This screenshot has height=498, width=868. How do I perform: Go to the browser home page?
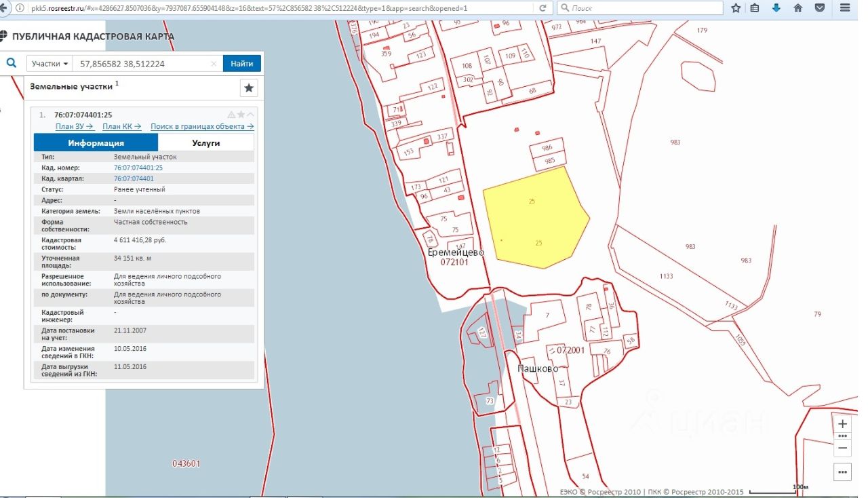pyautogui.click(x=798, y=8)
